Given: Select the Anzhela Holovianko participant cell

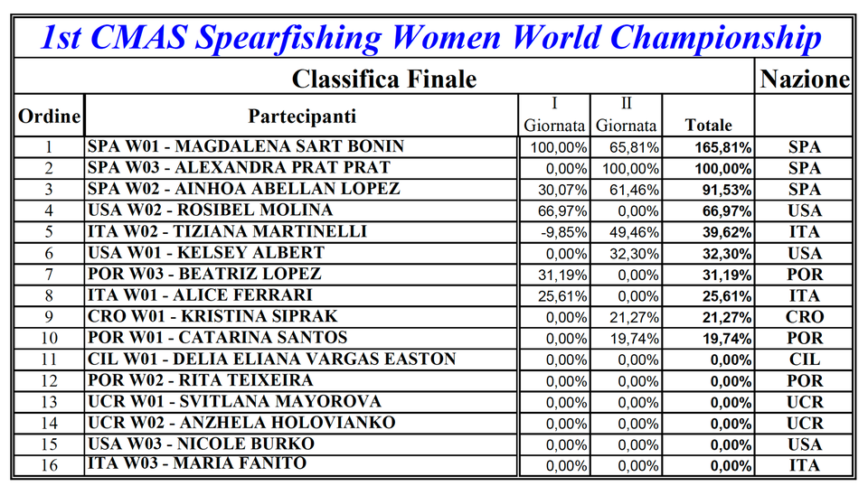Looking at the screenshot, I should (x=302, y=423).
